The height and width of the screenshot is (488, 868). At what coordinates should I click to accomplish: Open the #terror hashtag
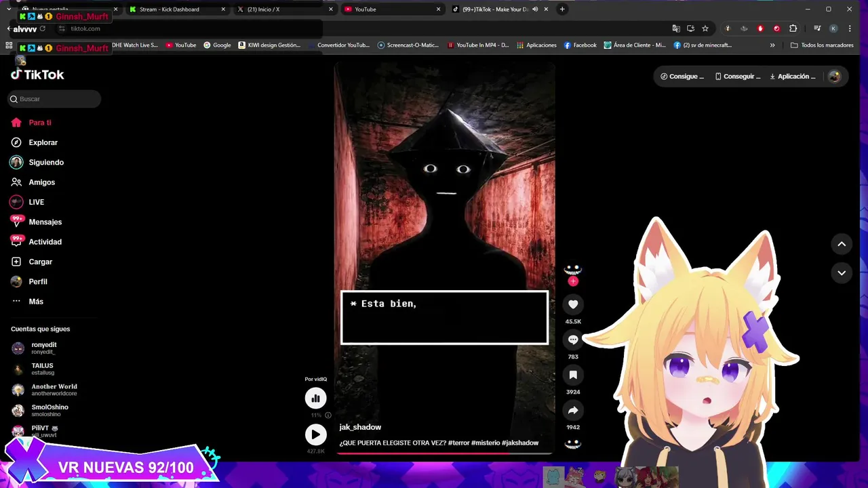(x=459, y=443)
